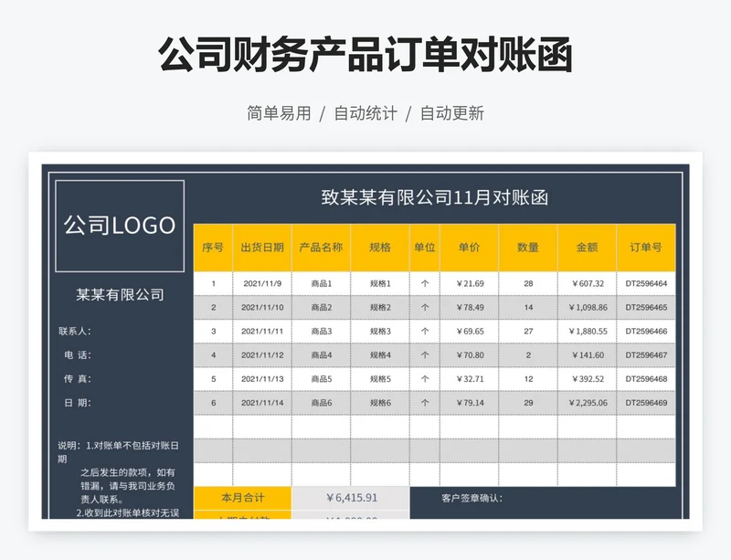Click the 数量 column header
Screen dimensions: 731x560
point(528,248)
